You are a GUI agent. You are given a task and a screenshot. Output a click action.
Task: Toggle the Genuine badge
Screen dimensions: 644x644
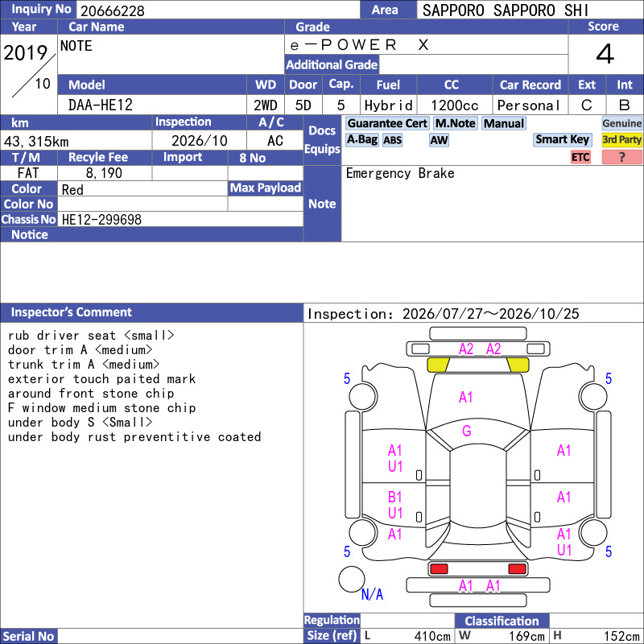point(621,123)
